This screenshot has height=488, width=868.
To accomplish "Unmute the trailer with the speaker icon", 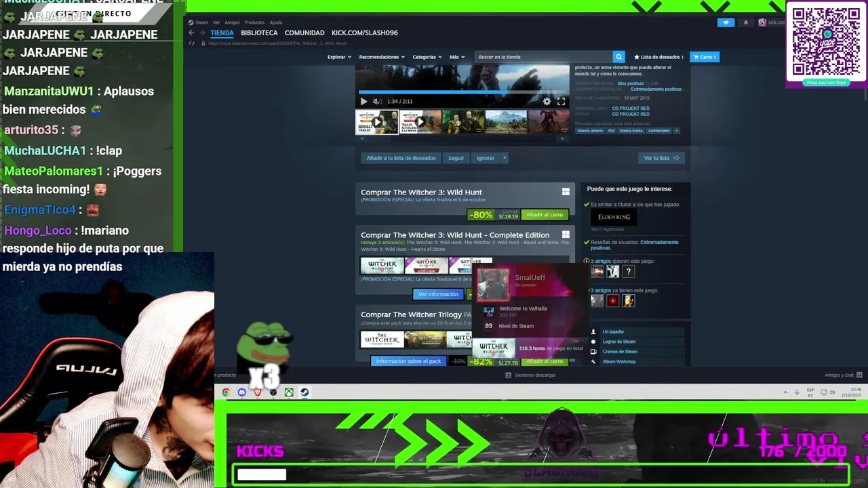I will [x=377, y=102].
